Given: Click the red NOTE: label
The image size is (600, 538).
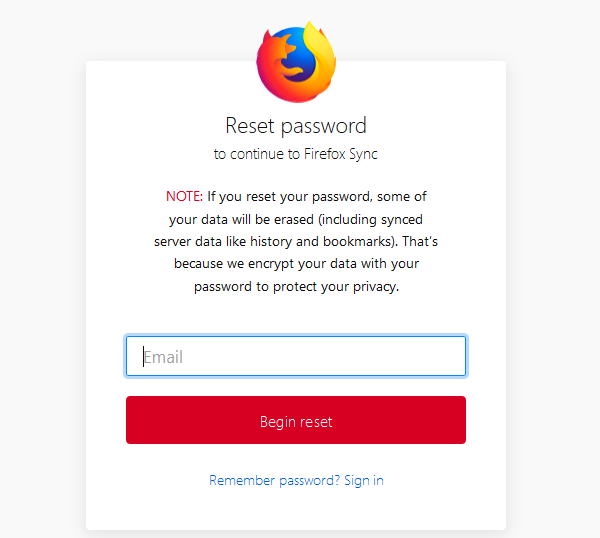Looking at the screenshot, I should coord(184,196).
